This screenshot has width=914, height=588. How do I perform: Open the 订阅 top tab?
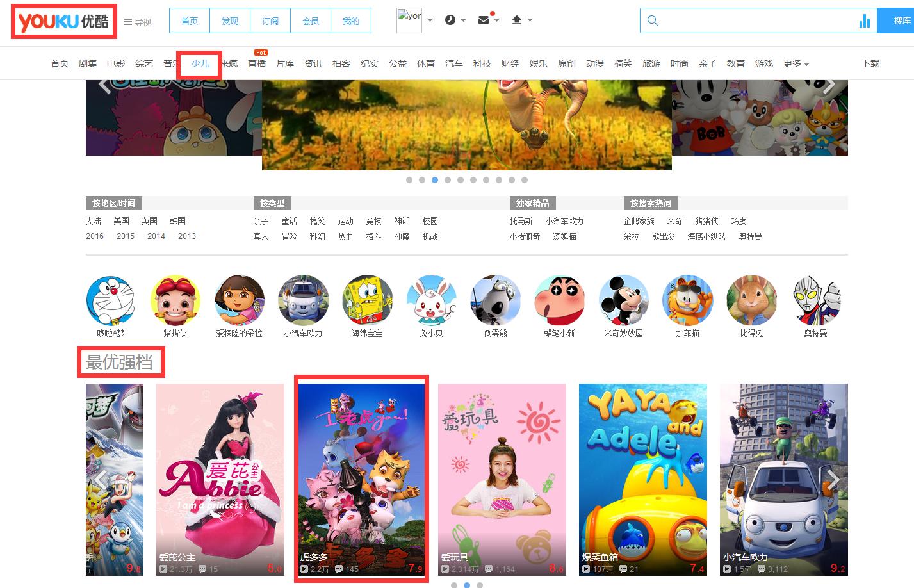pos(270,21)
